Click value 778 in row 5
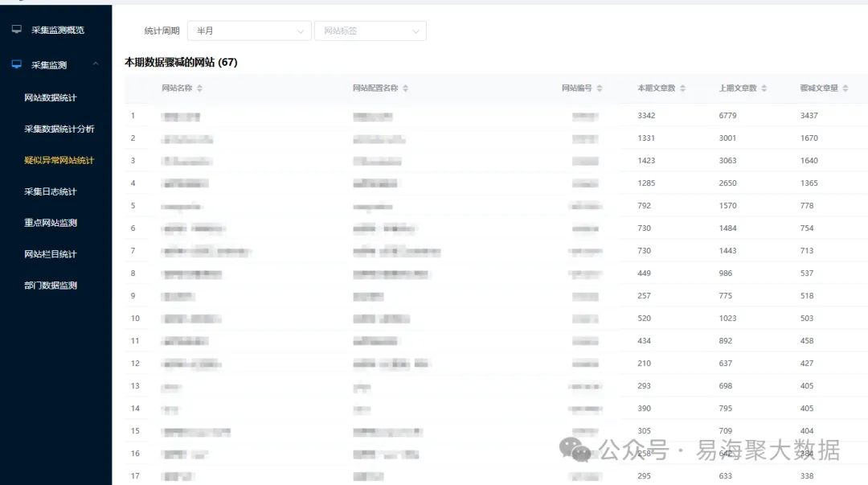Screen dimensions: 868x485 (x=807, y=206)
